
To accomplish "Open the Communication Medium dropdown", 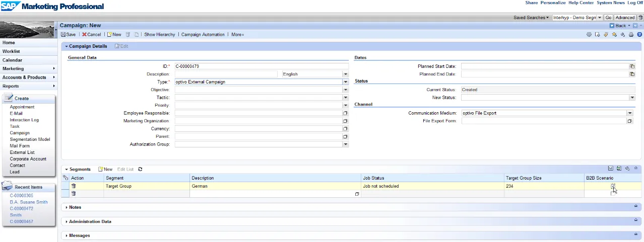I will pyautogui.click(x=629, y=113).
